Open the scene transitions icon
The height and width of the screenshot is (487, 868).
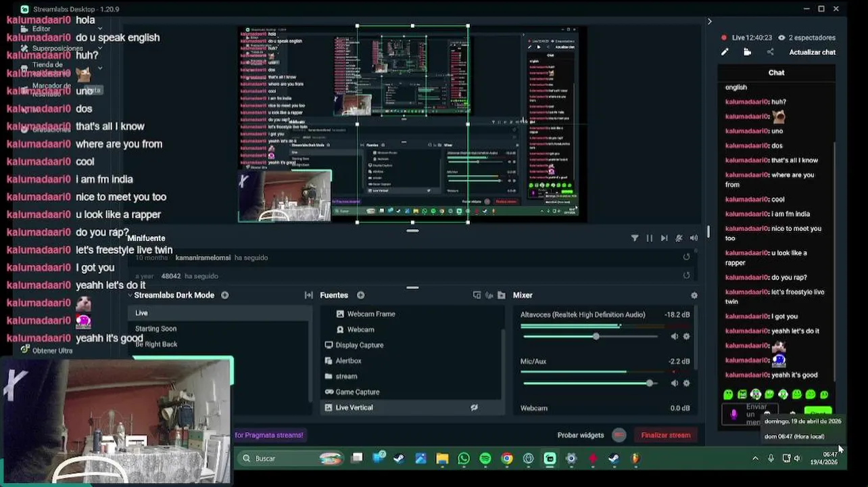tap(309, 295)
